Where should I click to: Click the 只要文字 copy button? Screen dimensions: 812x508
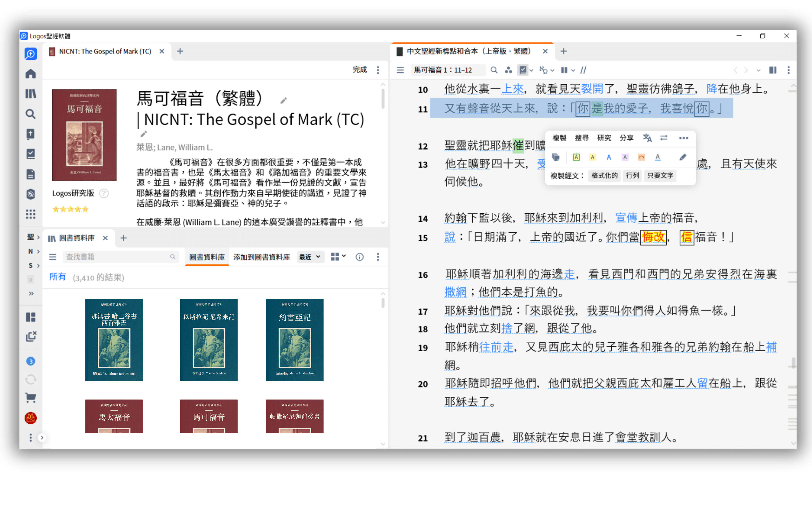tap(660, 175)
